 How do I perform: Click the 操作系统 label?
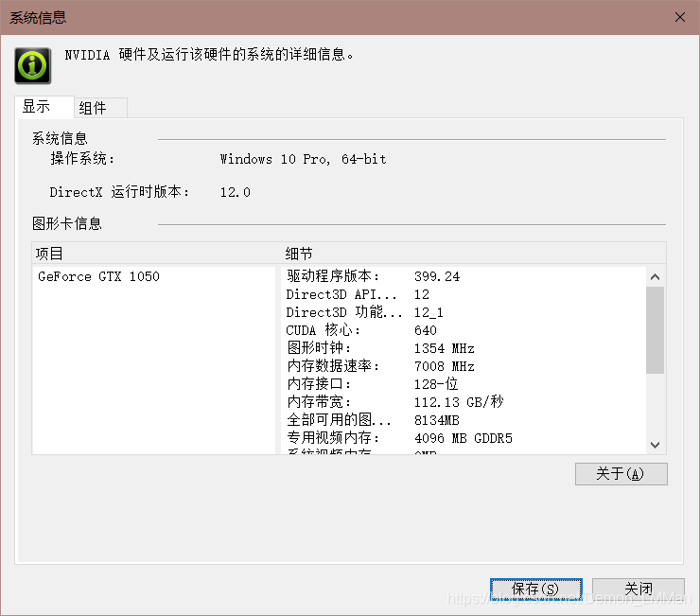[x=82, y=159]
